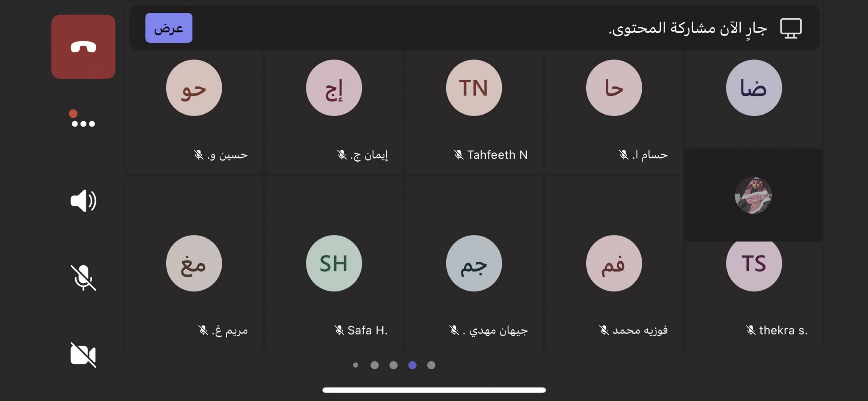Unmute the microphone in the sidebar
The width and height of the screenshot is (868, 401).
pos(83,278)
